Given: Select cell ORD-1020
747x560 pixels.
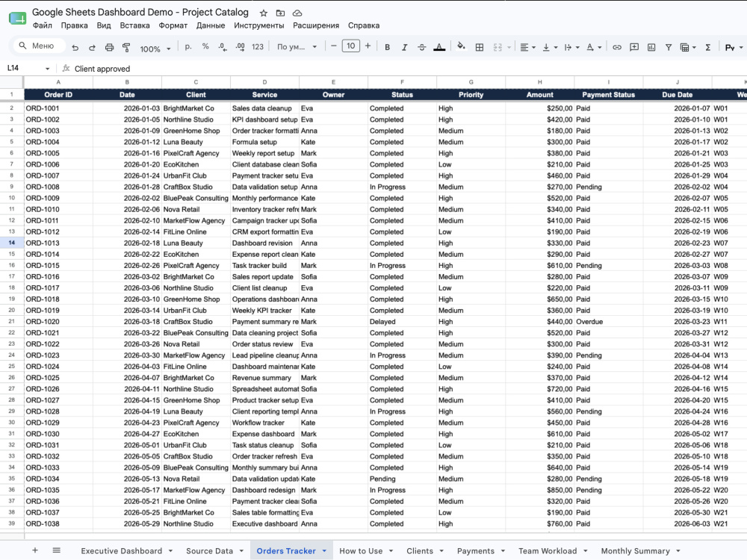Looking at the screenshot, I should click(58, 321).
